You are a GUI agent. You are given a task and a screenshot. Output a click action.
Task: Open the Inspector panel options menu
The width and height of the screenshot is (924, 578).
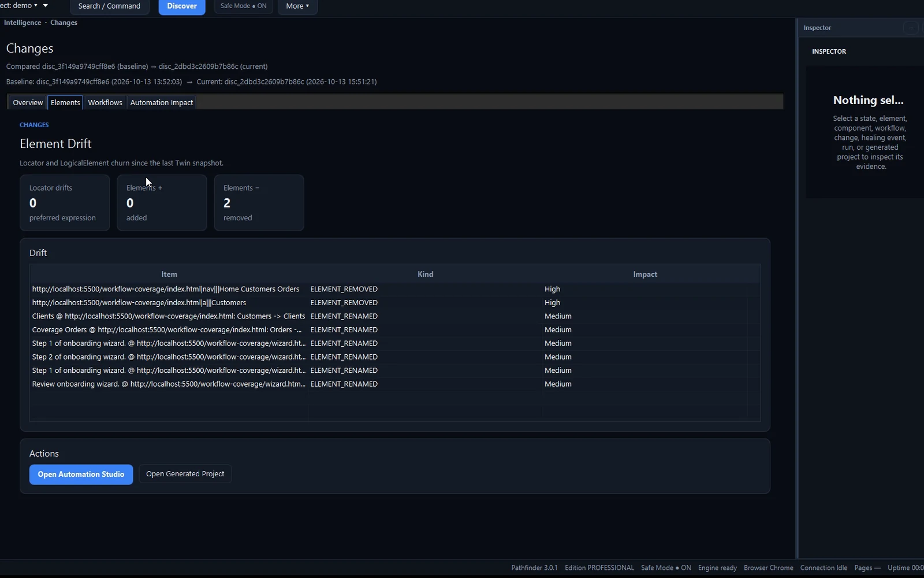tap(911, 28)
